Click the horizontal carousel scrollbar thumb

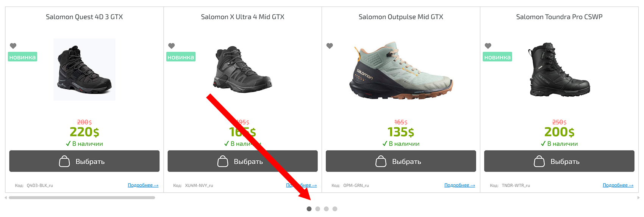pyautogui.click(x=82, y=198)
